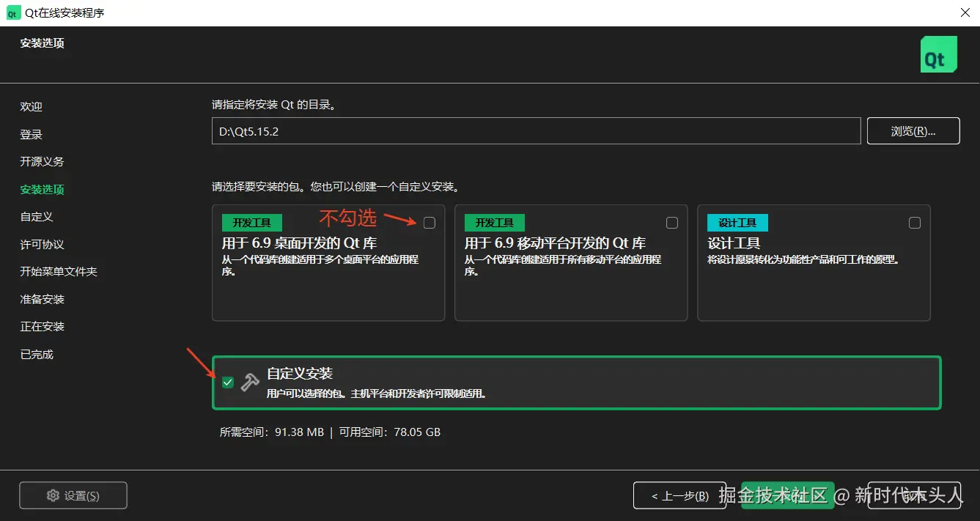Click the Qt icon in the title bar

pos(12,12)
